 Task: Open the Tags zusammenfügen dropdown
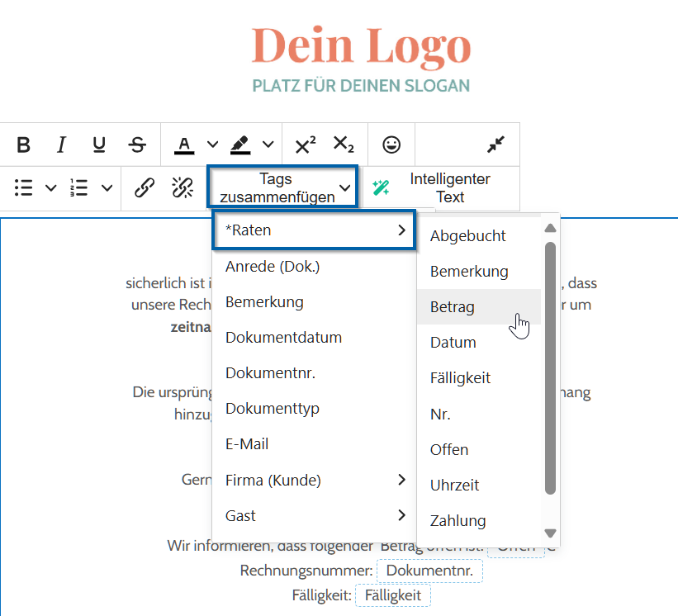[282, 187]
